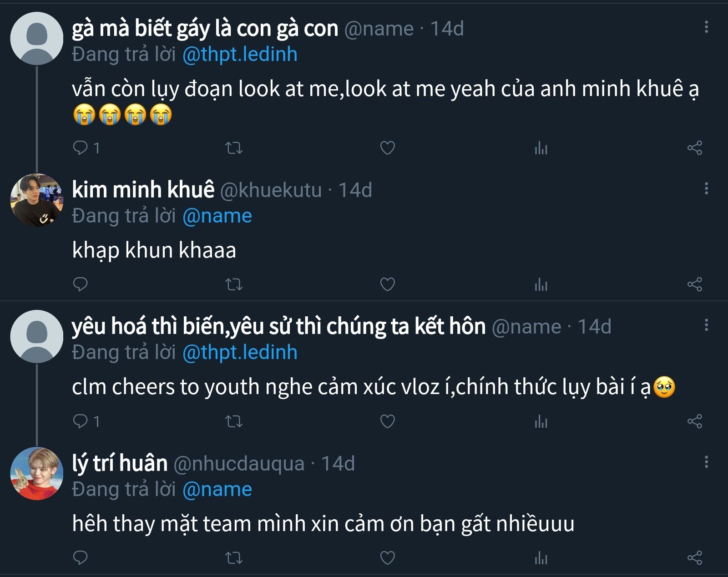Open 'yêu hoá thì biến' user display name

(x=278, y=326)
